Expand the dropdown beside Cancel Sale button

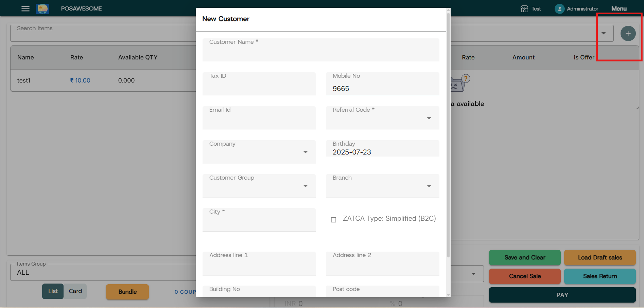(x=473, y=274)
